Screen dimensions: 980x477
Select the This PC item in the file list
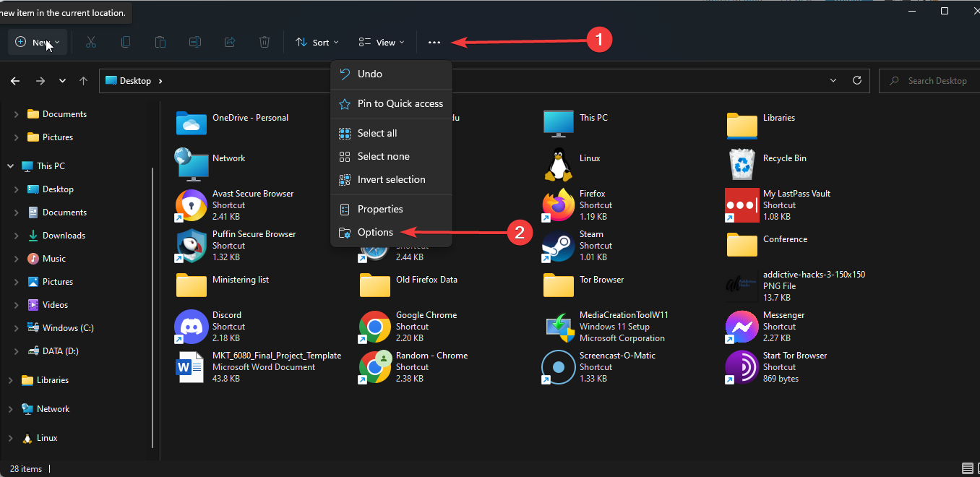(576, 123)
